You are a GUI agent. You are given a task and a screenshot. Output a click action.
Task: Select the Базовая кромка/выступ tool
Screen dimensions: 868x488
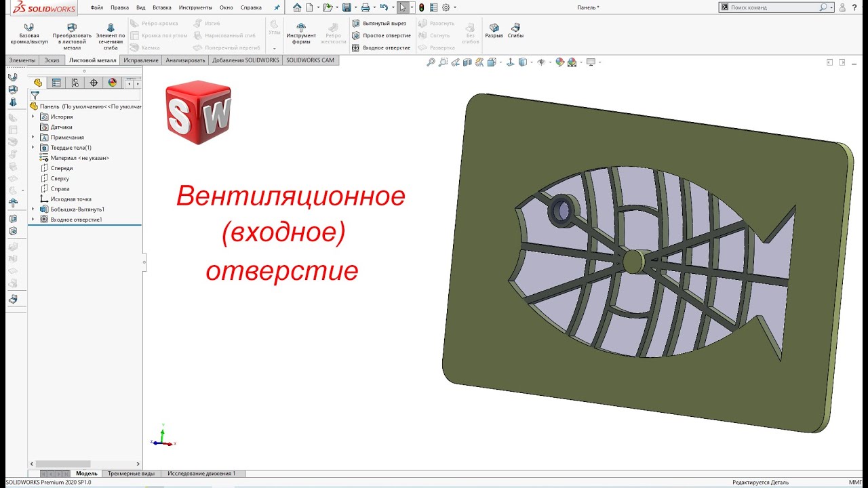(29, 35)
